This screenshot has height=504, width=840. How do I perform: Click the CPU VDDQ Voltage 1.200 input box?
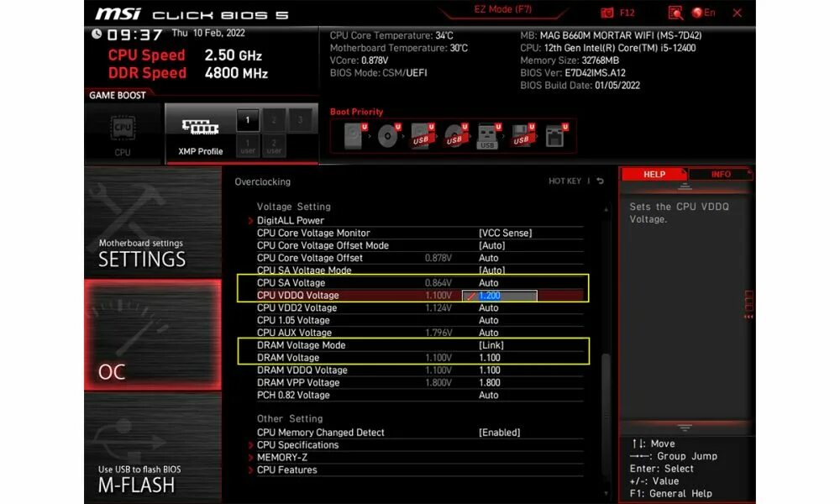tap(499, 295)
